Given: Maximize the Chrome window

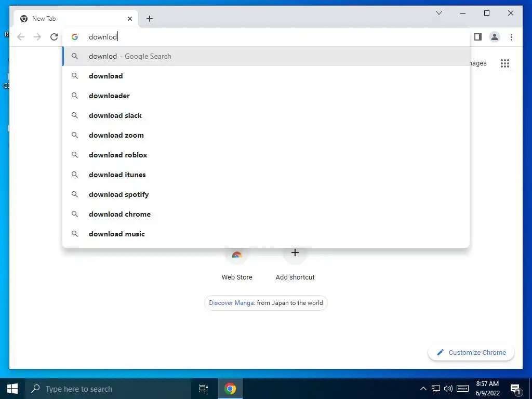Looking at the screenshot, I should tap(486, 13).
